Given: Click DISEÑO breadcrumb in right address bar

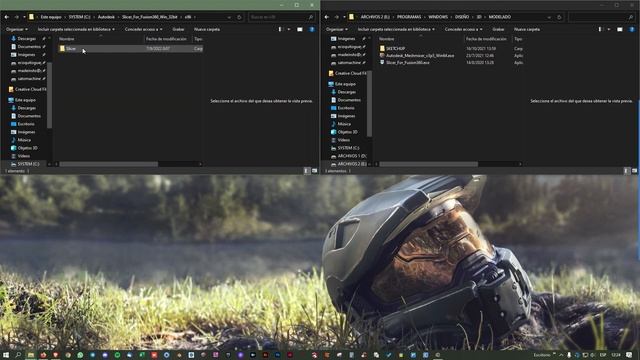Looking at the screenshot, I should point(462,17).
